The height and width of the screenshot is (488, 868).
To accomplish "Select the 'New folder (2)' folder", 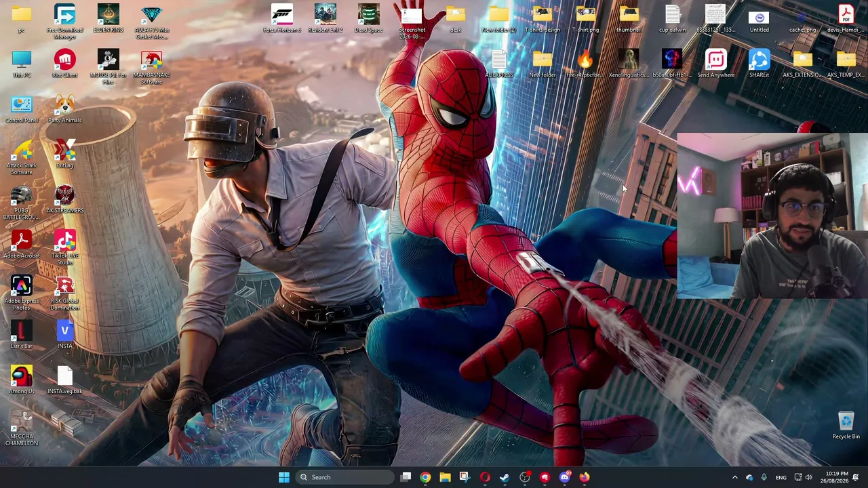I will [499, 19].
